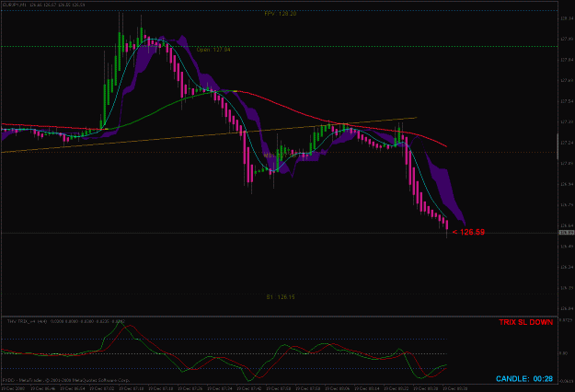The width and height of the screenshot is (575, 392).
Task: Click the '19 Dec 08:22' time axis label
Action: pos(396,388)
